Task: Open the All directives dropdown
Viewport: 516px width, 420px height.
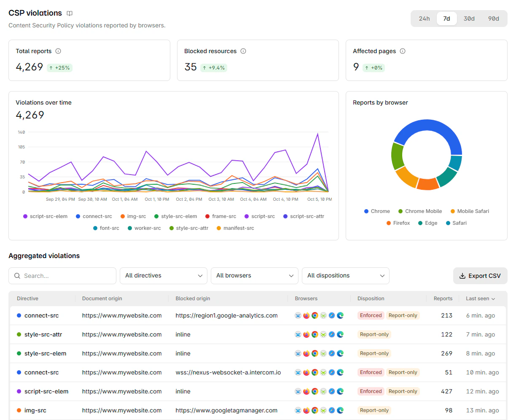Action: pos(164,276)
